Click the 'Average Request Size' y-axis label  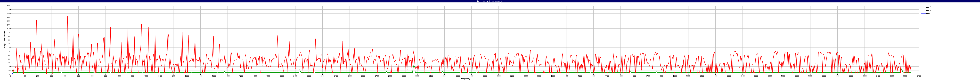[5, 40]
